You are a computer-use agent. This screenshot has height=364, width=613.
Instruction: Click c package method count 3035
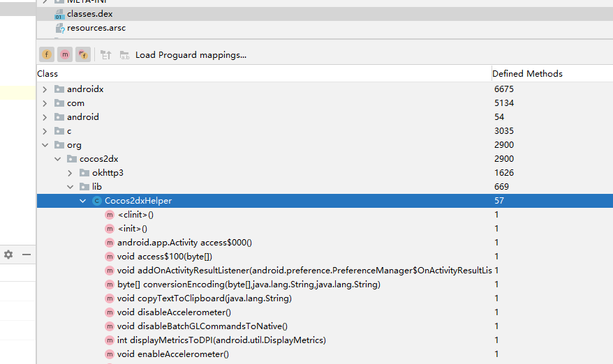pyautogui.click(x=504, y=131)
